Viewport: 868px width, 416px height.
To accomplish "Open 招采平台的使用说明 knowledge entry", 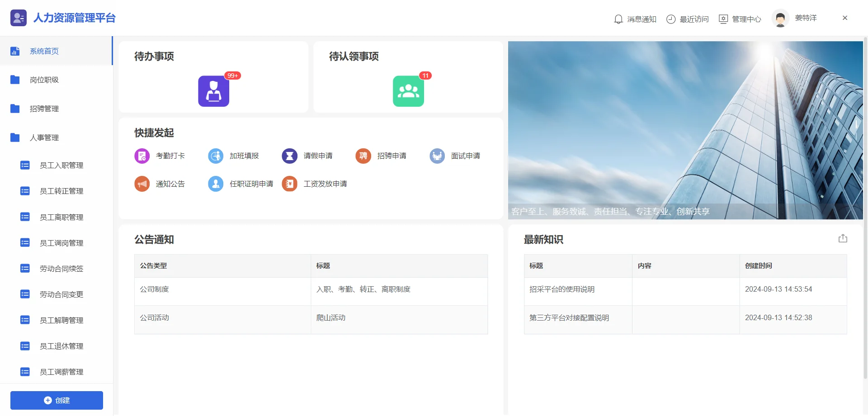I will point(562,289).
